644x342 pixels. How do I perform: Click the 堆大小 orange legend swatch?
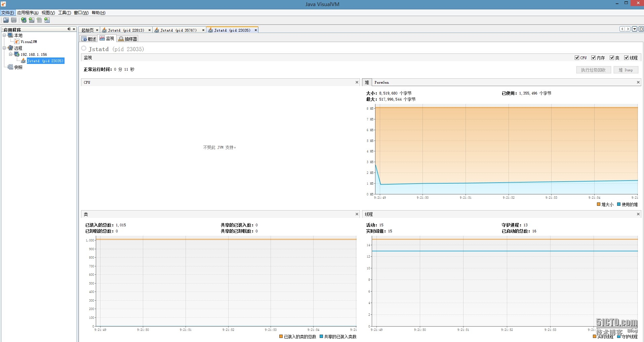point(599,204)
